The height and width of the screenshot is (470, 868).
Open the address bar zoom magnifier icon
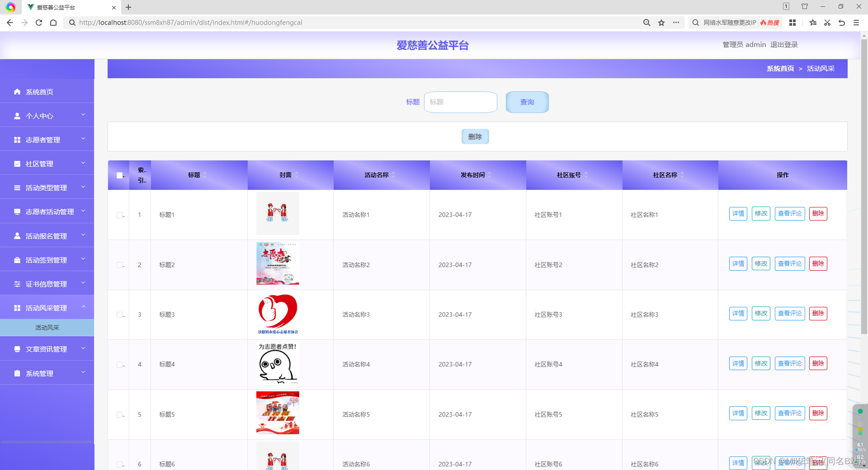[647, 23]
